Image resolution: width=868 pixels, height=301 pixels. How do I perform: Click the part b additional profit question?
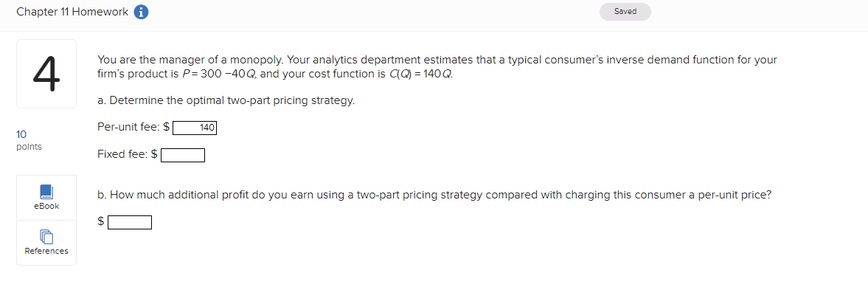pyautogui.click(x=434, y=195)
